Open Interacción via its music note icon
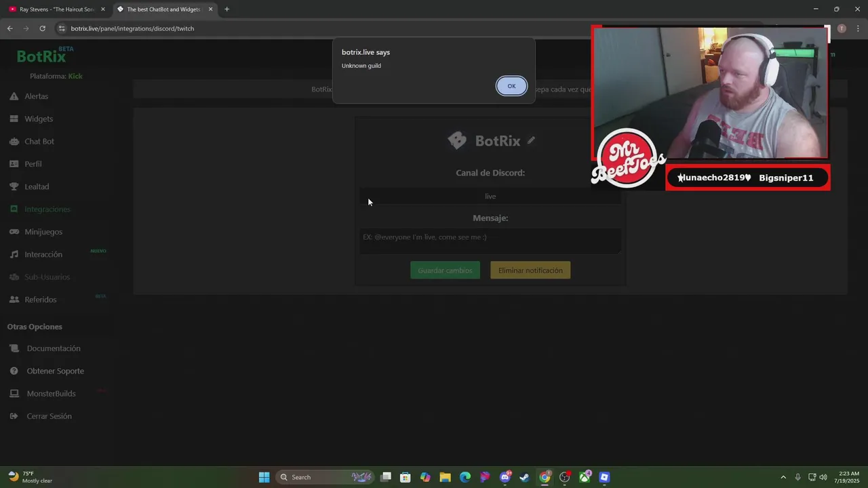This screenshot has height=488, width=868. pyautogui.click(x=14, y=254)
